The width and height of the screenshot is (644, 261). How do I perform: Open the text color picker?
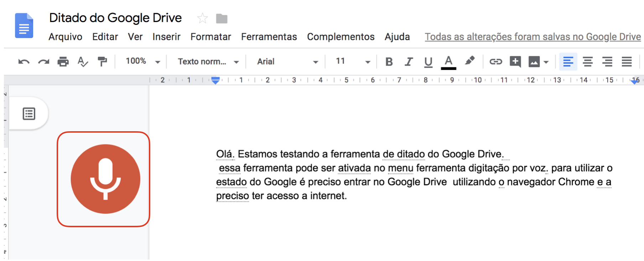coord(448,62)
